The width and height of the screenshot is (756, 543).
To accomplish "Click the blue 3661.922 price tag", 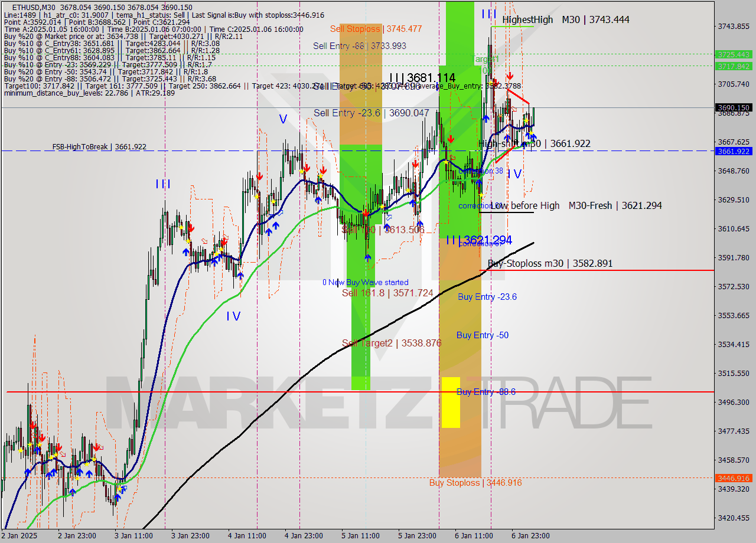I will [733, 151].
